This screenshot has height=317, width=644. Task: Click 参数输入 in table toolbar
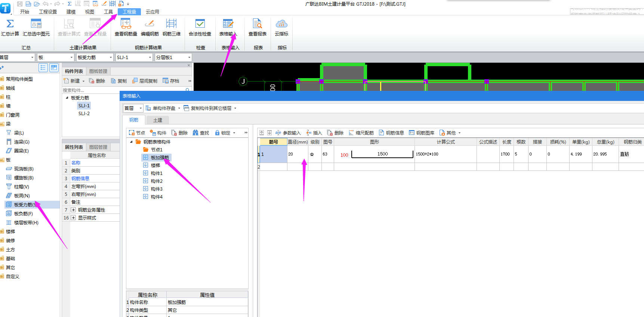pos(288,133)
